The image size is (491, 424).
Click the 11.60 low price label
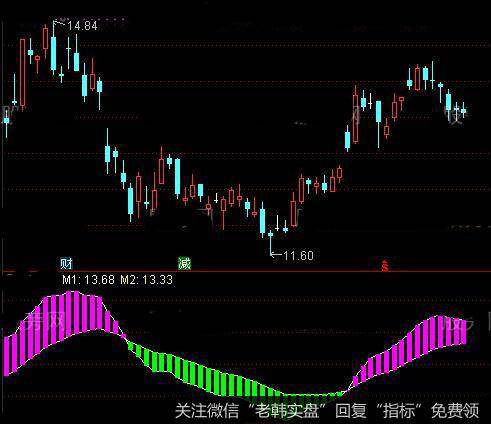tap(298, 256)
